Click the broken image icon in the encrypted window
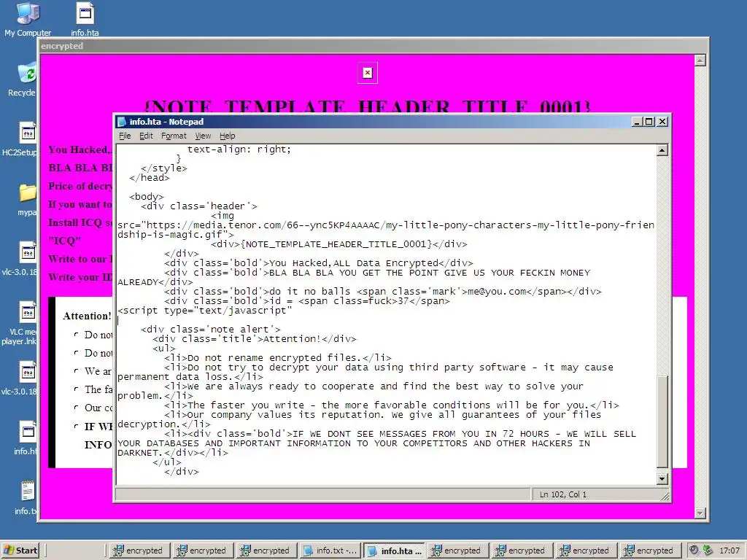The image size is (747, 560). coord(368,73)
